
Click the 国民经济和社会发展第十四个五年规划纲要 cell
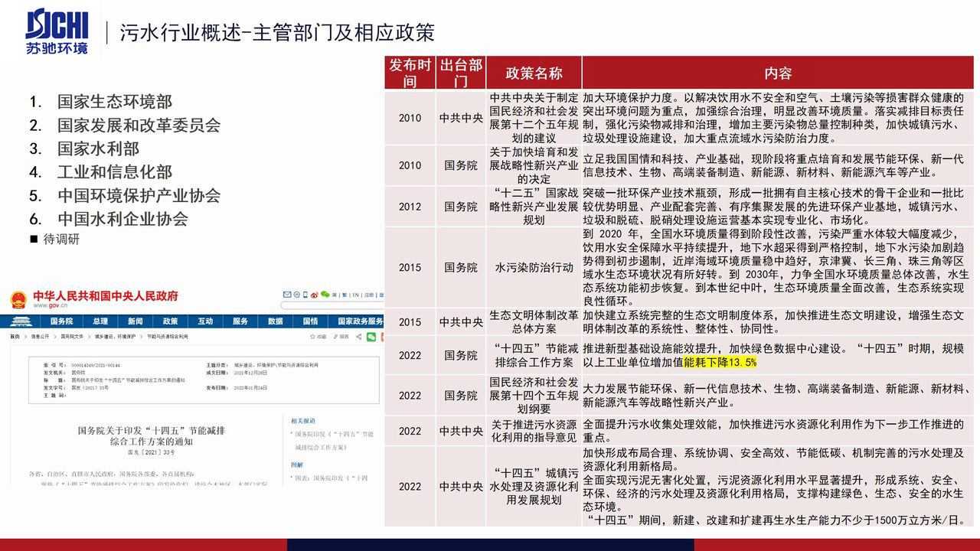[x=534, y=395]
